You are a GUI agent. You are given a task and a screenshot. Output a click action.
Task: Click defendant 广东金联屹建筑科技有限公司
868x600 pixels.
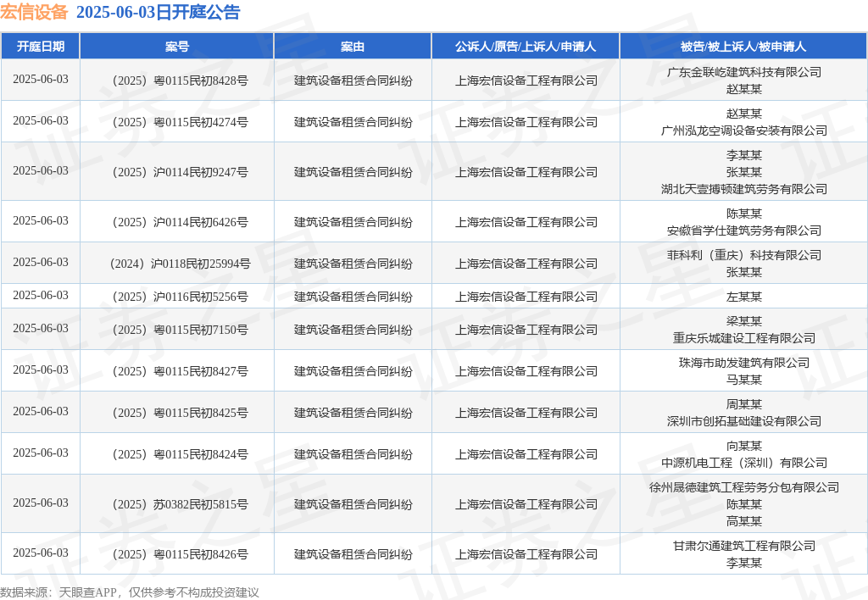pyautogui.click(x=743, y=72)
